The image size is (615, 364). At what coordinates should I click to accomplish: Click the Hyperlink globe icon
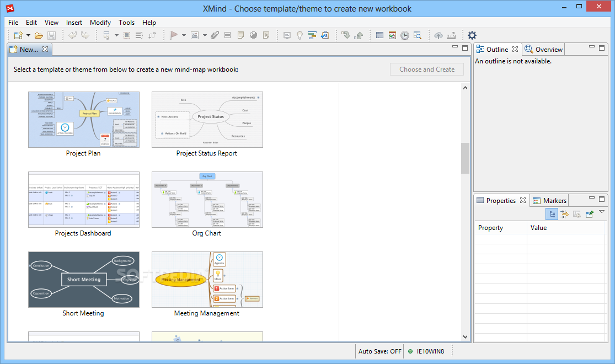click(253, 35)
